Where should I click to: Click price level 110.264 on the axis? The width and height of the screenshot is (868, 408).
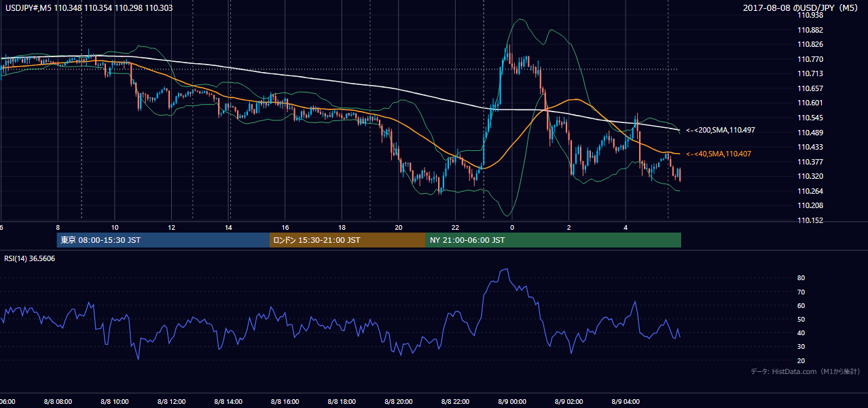810,191
